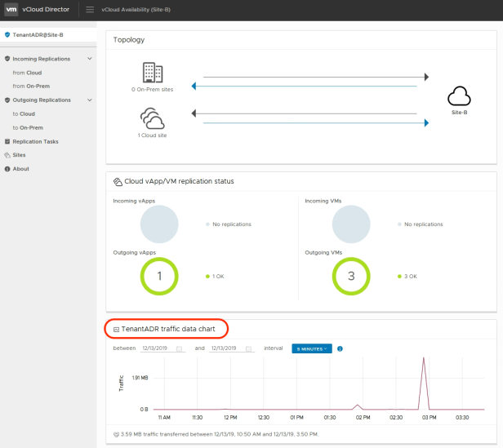Click the Cloud site icon in Topology
Screen dimensions: 503x448
click(153, 118)
